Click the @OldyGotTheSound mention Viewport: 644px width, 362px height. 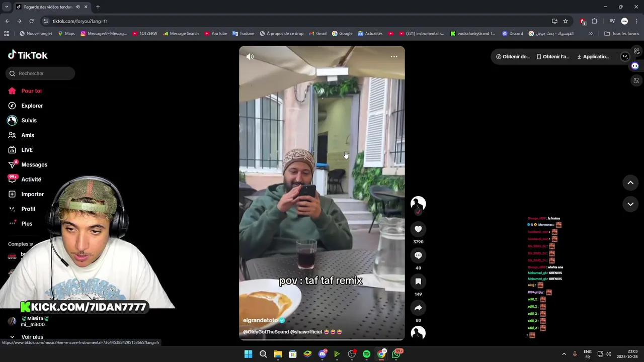[x=266, y=332]
